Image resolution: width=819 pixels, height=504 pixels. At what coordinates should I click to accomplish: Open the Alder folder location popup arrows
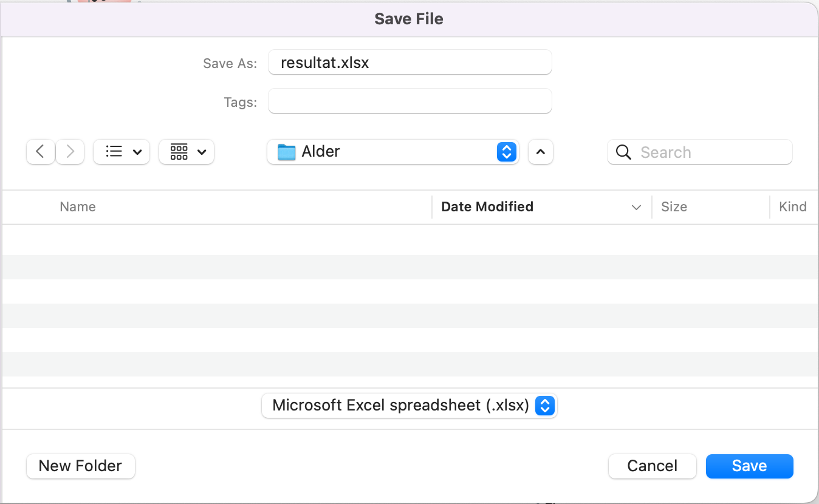pyautogui.click(x=506, y=152)
